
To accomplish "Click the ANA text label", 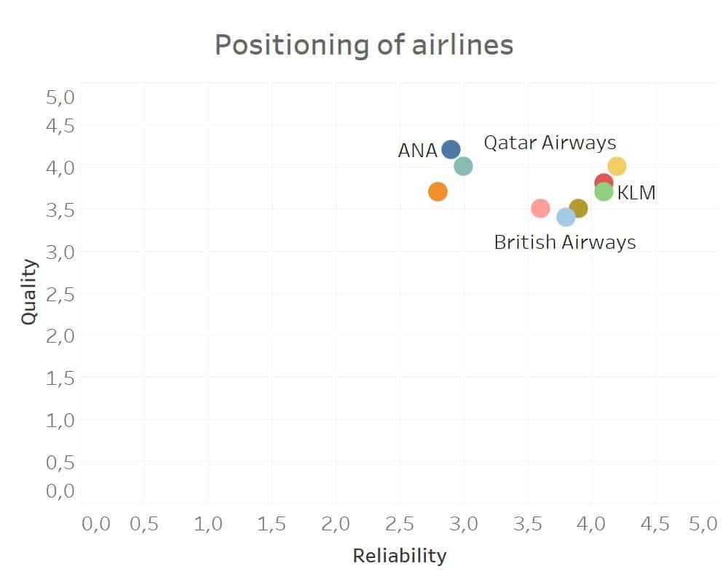I will coord(417,151).
